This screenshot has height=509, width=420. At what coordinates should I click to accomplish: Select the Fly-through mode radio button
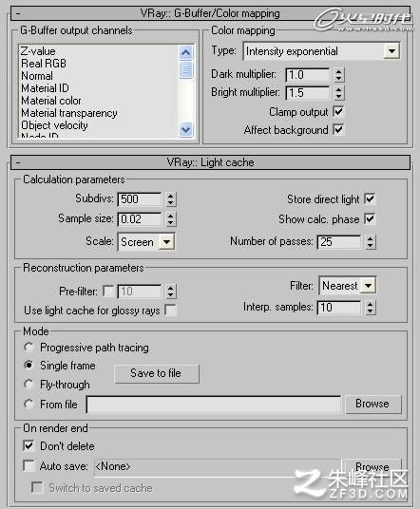click(29, 385)
